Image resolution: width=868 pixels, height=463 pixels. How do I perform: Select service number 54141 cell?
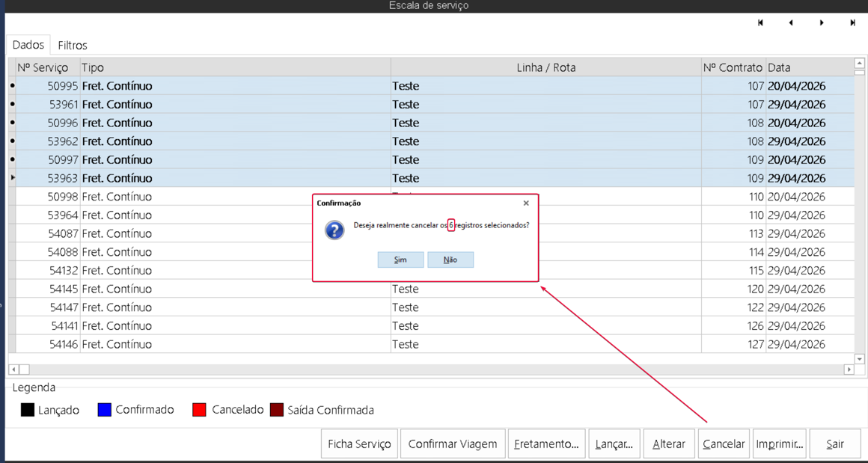(48, 325)
